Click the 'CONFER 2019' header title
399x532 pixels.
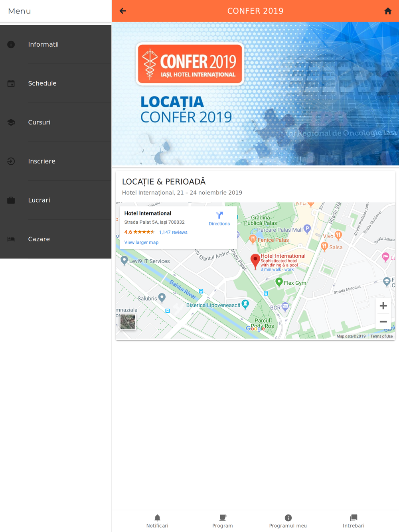(255, 11)
